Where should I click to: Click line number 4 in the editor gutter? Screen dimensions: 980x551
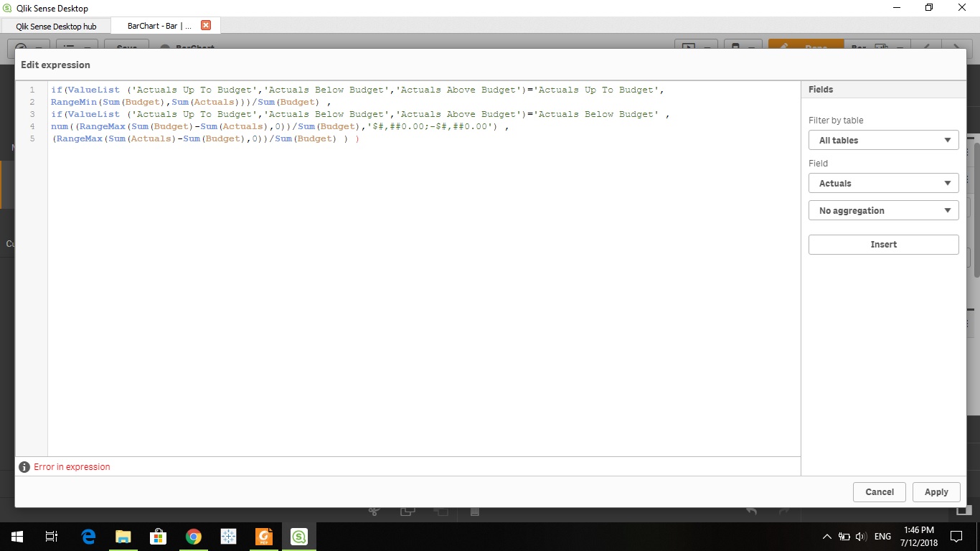pos(32,127)
